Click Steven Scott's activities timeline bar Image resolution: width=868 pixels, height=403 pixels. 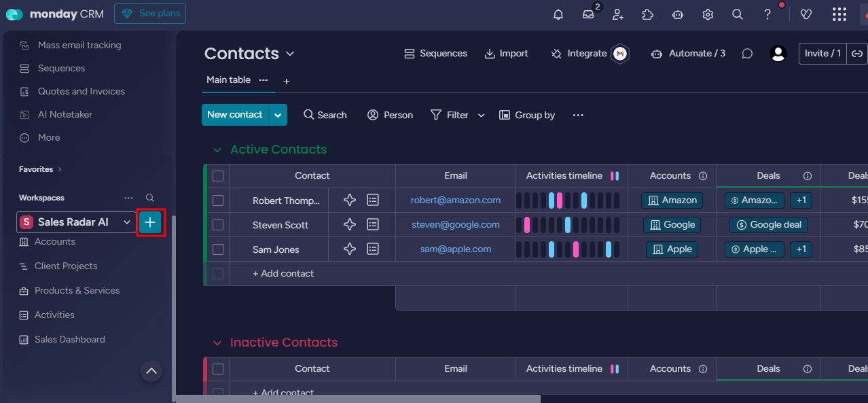pyautogui.click(x=568, y=225)
